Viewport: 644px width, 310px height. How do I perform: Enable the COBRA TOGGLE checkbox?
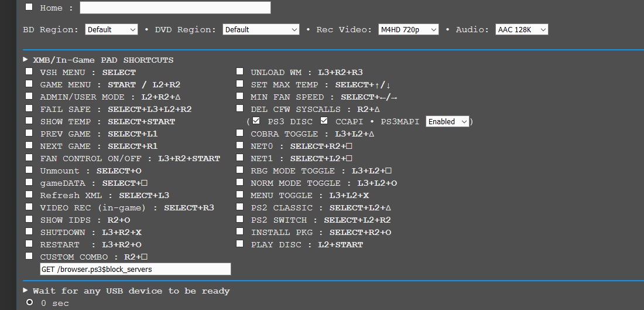click(240, 133)
